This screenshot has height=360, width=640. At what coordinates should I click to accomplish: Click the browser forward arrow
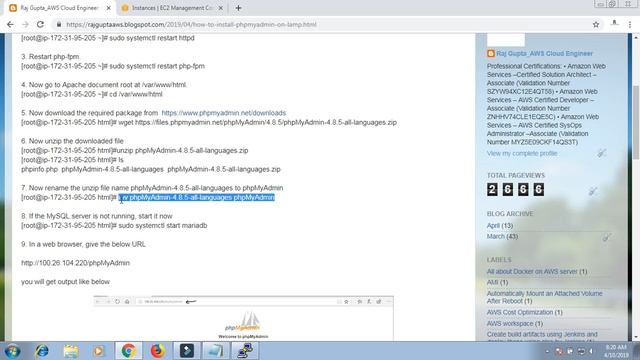click(x=25, y=24)
